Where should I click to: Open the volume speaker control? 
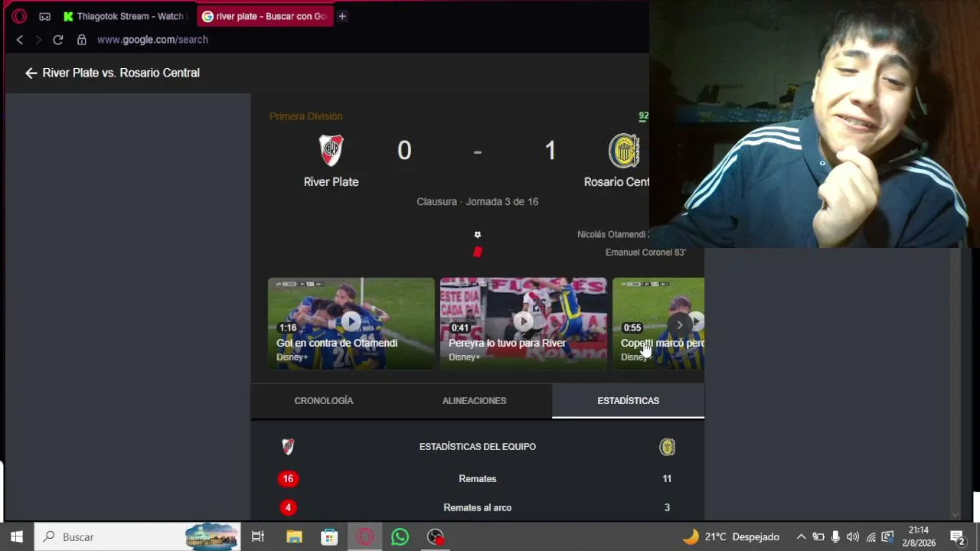point(852,537)
